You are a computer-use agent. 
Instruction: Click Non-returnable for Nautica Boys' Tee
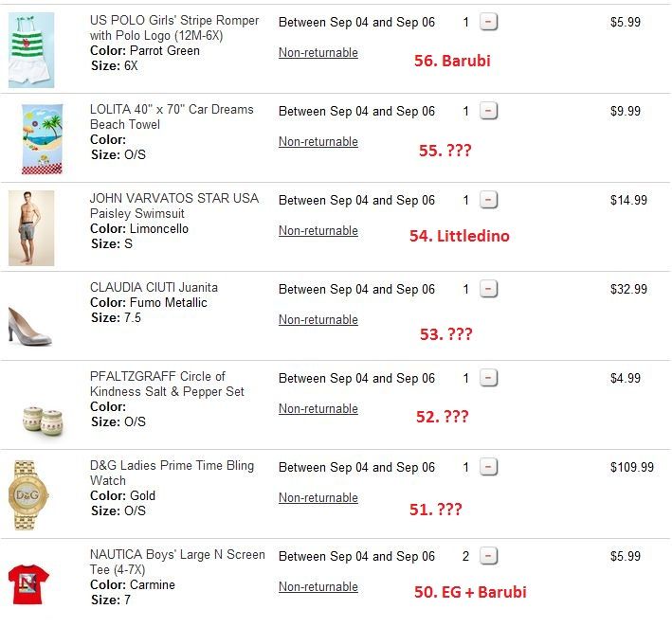pos(318,587)
